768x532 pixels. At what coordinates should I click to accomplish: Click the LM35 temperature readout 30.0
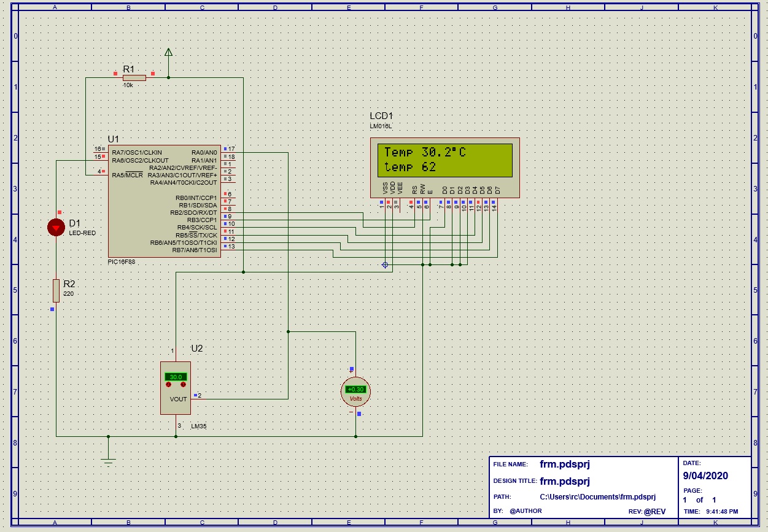click(x=176, y=377)
